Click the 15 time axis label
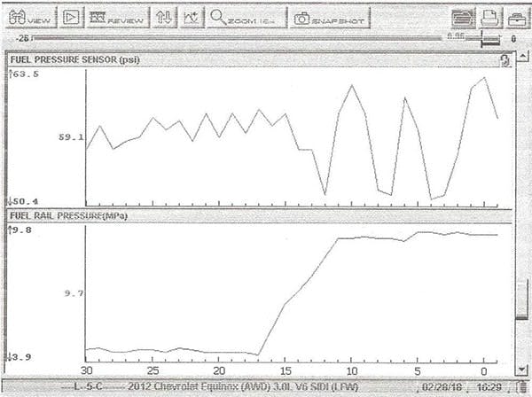Viewport: 532px width, 397px height. [286, 371]
